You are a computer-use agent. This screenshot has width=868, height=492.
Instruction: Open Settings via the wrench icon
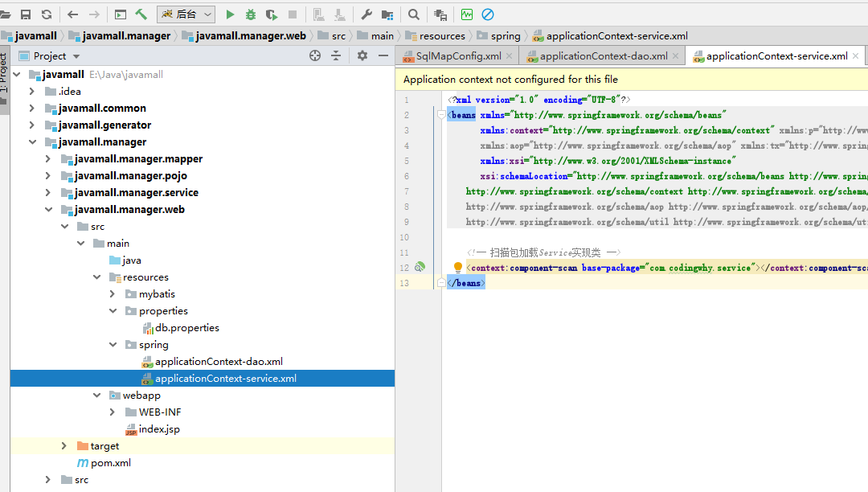tap(366, 14)
